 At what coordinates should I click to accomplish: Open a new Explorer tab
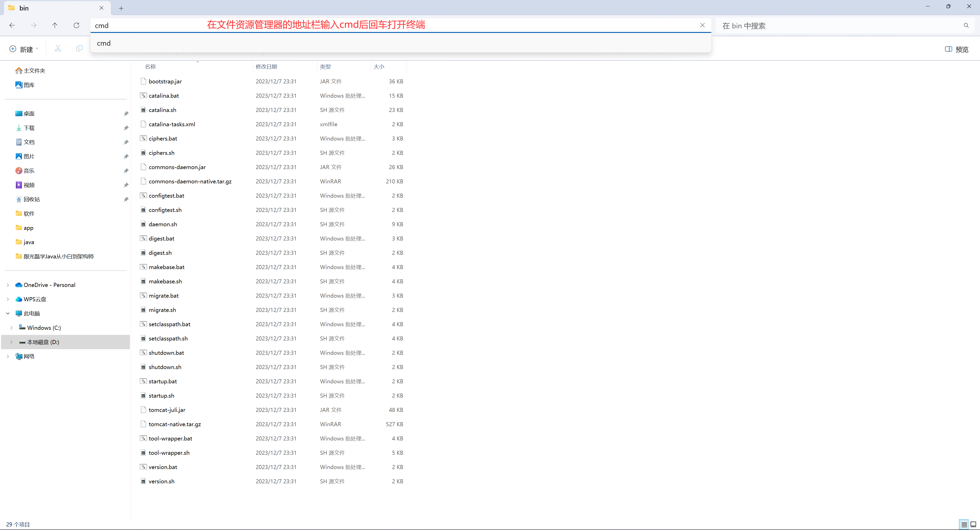121,8
